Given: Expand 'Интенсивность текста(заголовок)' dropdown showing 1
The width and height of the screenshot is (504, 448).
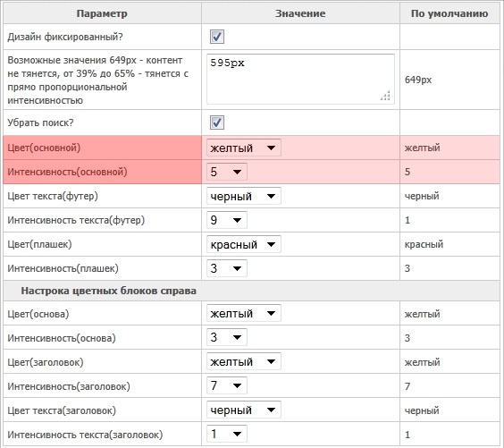Looking at the screenshot, I should click(227, 434).
